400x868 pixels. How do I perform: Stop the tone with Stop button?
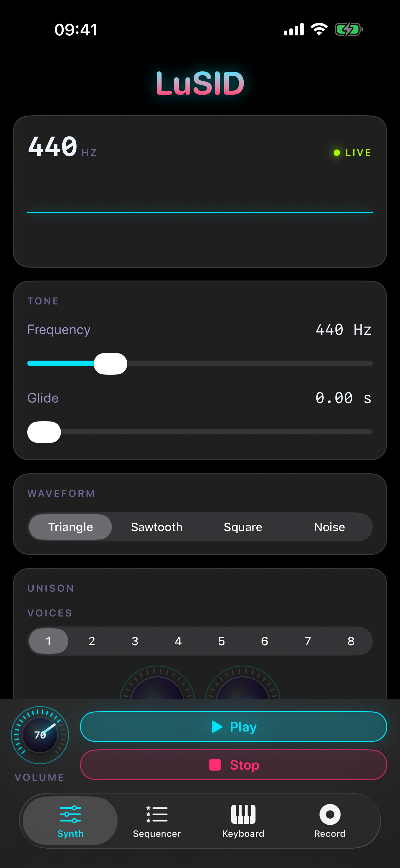click(233, 764)
